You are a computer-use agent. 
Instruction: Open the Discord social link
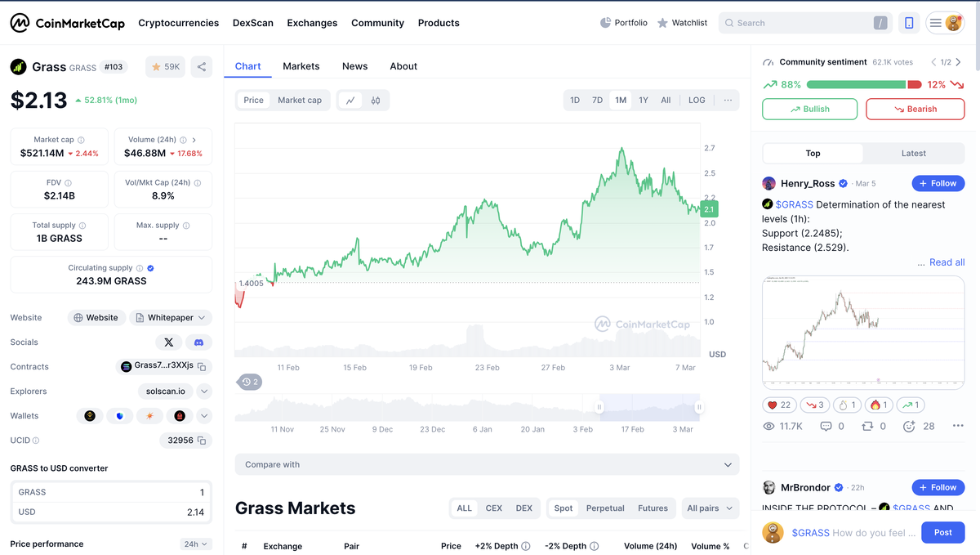pos(199,342)
